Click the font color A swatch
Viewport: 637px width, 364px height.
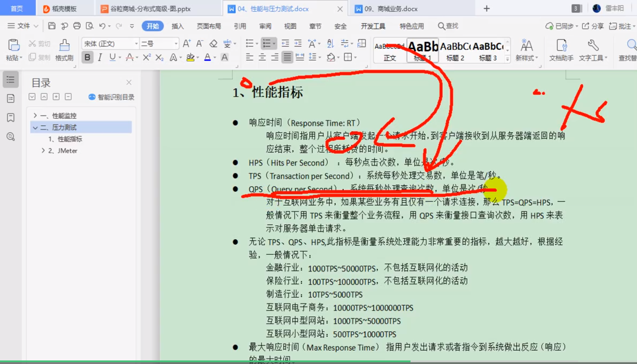207,57
